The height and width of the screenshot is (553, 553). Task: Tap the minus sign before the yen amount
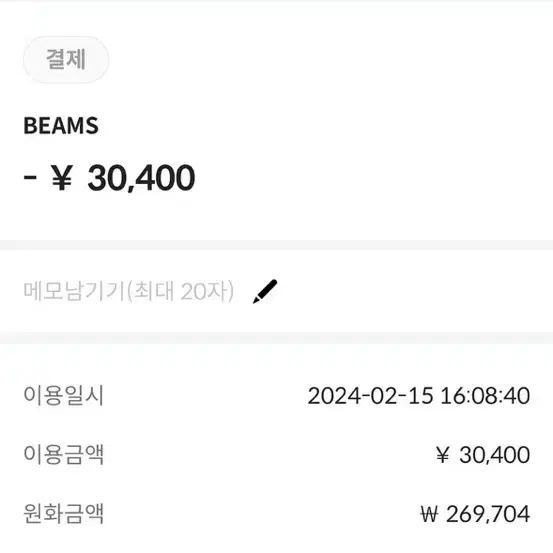coord(30,177)
